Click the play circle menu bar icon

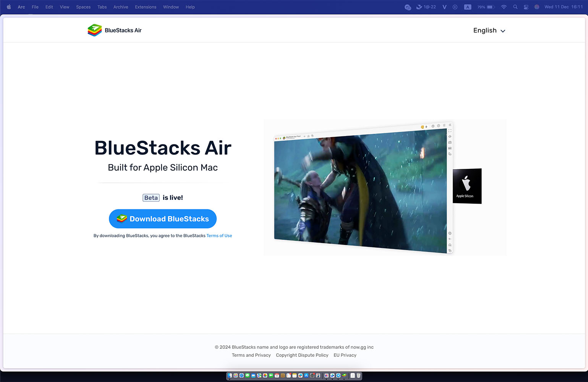tap(455, 7)
